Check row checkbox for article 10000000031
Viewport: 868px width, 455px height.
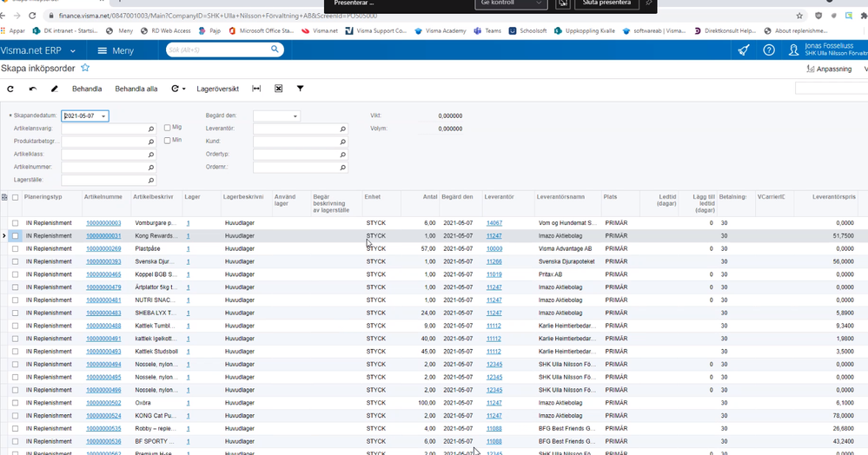pyautogui.click(x=16, y=236)
